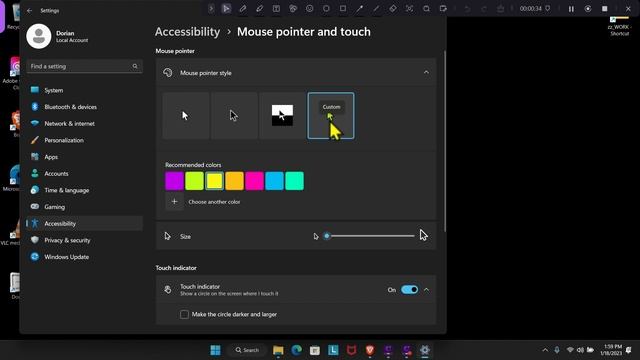Open File Explorer from taskbar

[278, 350]
